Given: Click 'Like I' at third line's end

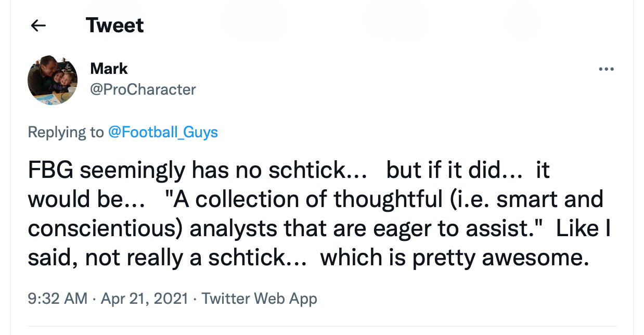Looking at the screenshot, I should point(583,229).
